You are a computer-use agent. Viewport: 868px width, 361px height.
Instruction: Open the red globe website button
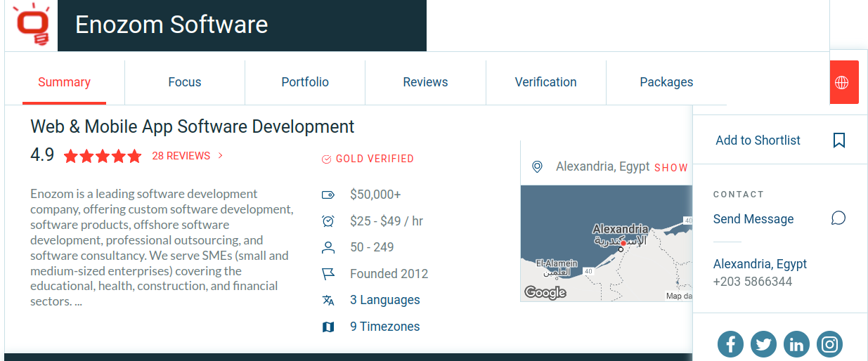844,82
